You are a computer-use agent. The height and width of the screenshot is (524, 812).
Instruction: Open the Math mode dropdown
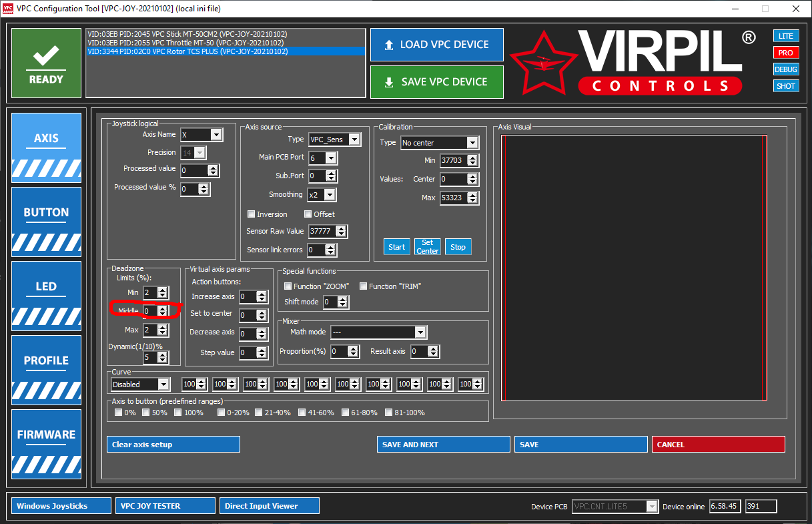(378, 332)
